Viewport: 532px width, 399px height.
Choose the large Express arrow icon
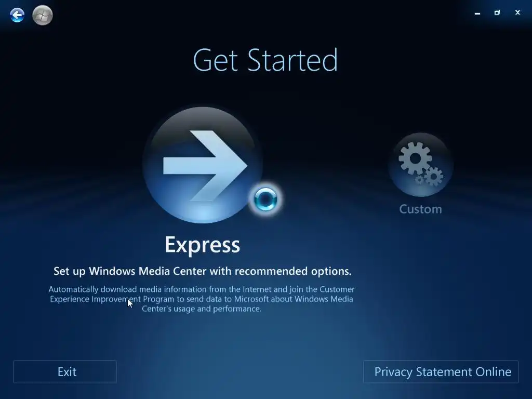[203, 165]
